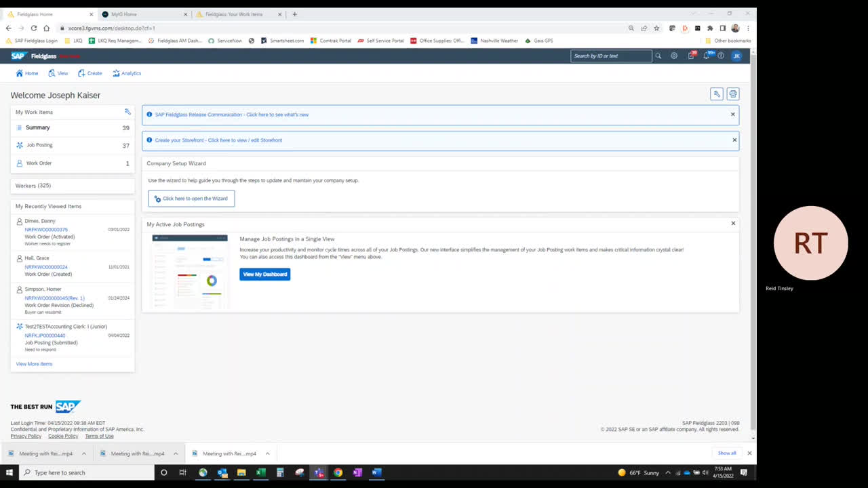The height and width of the screenshot is (488, 868).
Task: Open work items icon with red badge
Action: pos(691,56)
